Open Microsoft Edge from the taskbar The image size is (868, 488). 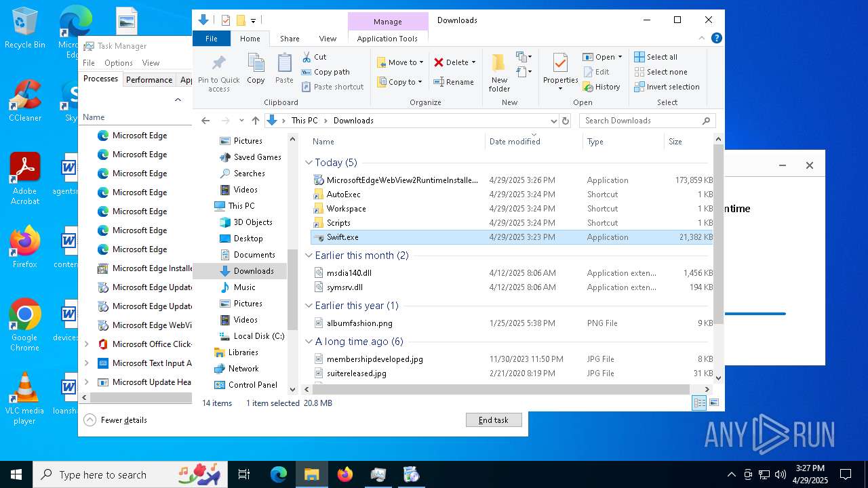tap(279, 474)
